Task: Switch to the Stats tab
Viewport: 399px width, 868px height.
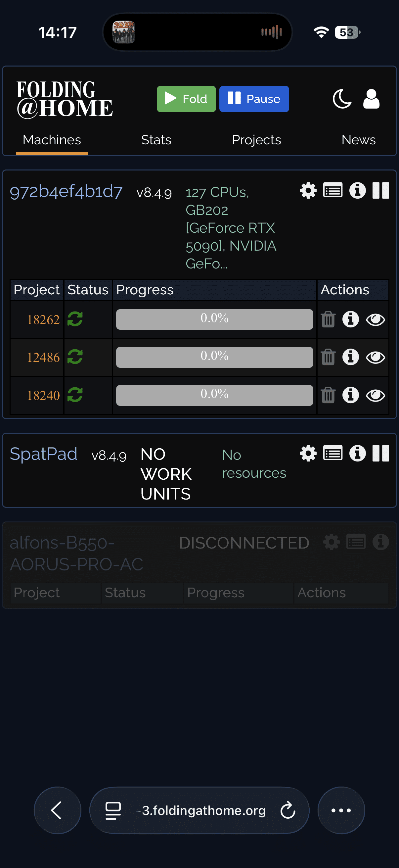Action: coord(156,140)
